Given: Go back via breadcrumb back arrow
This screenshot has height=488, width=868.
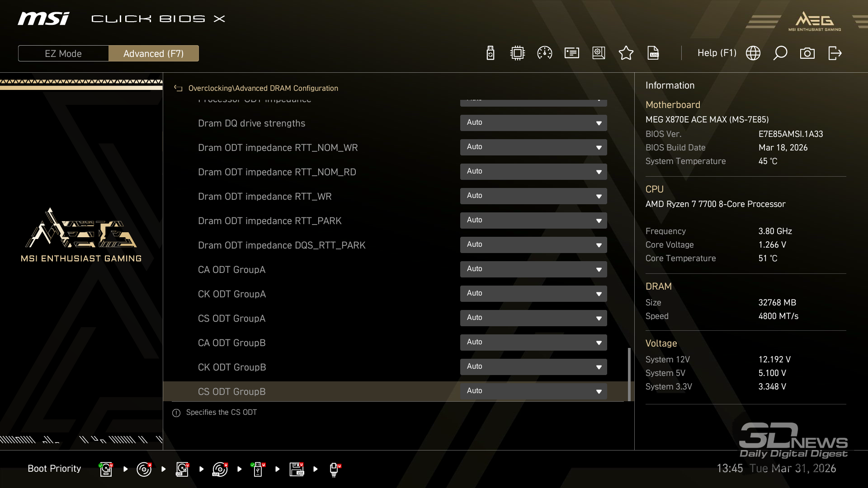Looking at the screenshot, I should pos(178,89).
